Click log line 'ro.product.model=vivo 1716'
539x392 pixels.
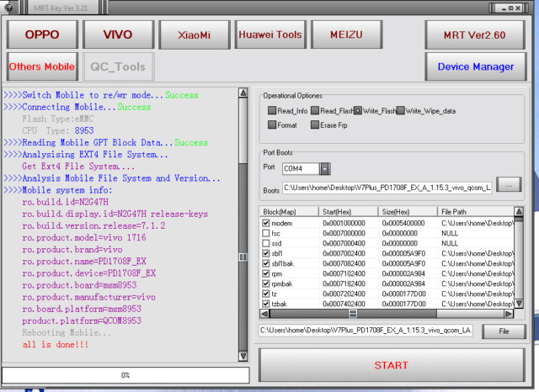(84, 237)
